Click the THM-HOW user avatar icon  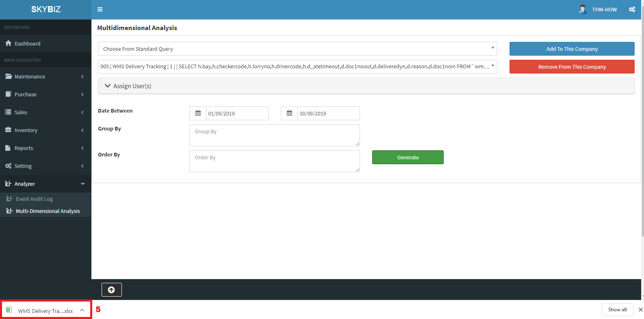(x=582, y=9)
